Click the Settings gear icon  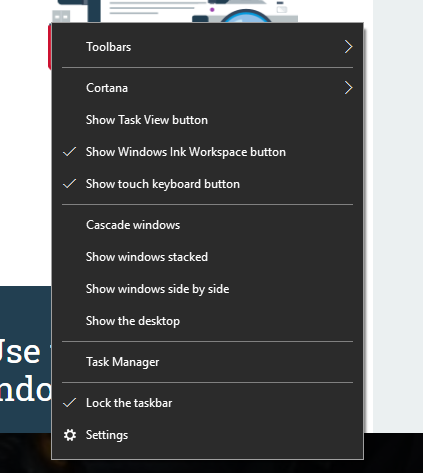70,435
